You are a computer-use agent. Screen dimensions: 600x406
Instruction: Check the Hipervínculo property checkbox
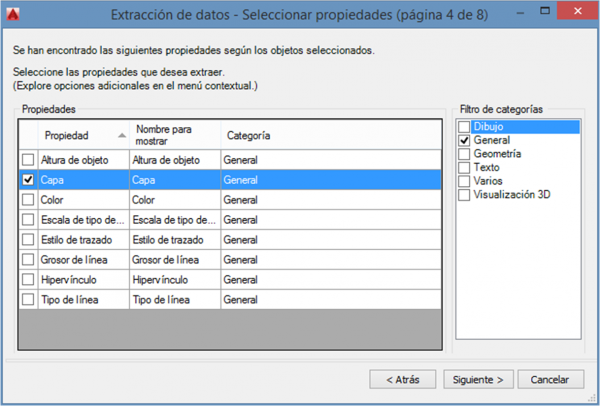click(x=28, y=280)
